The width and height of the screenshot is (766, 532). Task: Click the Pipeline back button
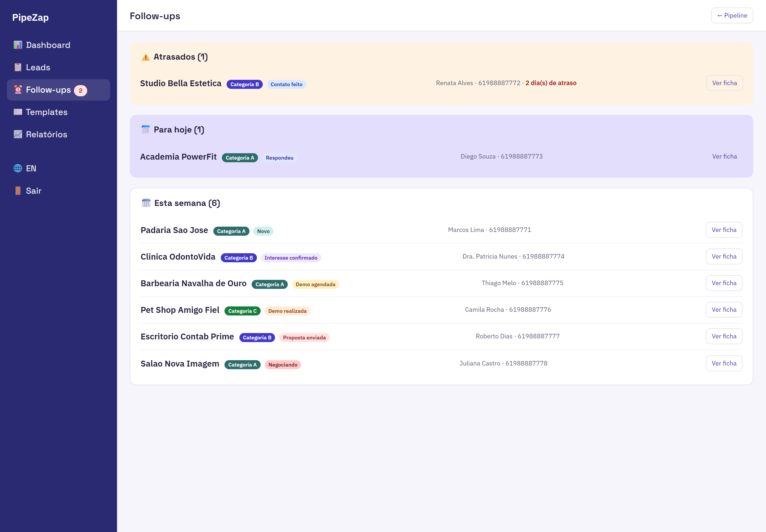(x=732, y=15)
